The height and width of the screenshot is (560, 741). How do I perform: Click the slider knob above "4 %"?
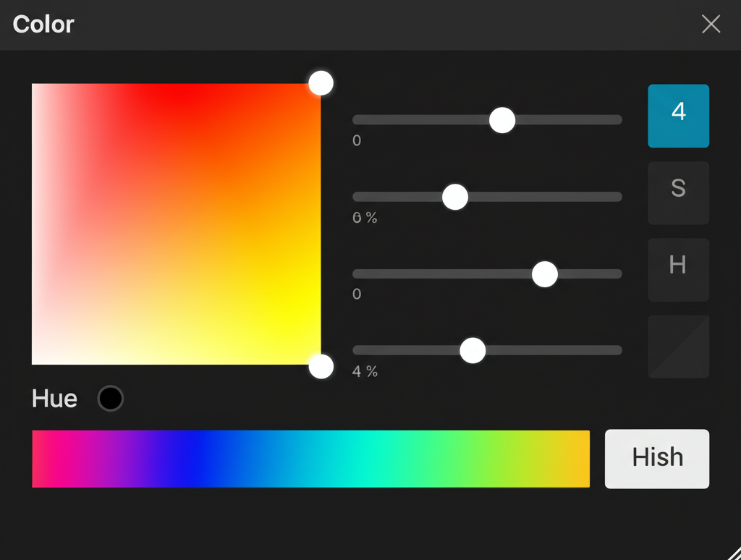click(473, 351)
